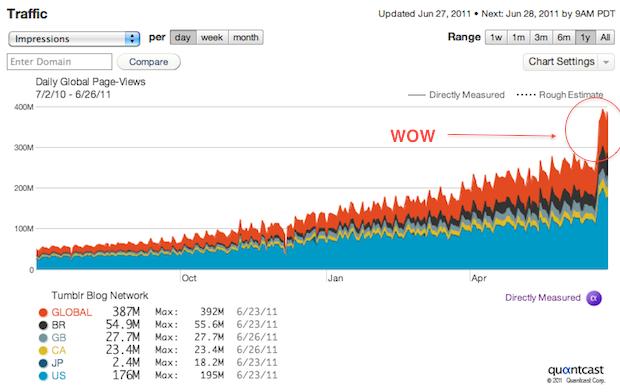Click the CA yellow legend dot
This screenshot has width=620, height=392.
pos(43,350)
